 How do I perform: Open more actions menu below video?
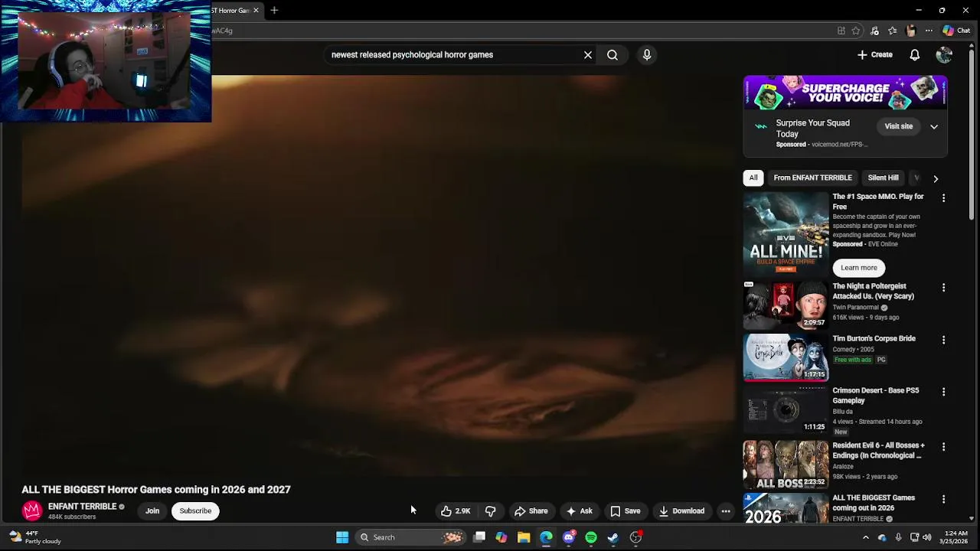click(725, 511)
